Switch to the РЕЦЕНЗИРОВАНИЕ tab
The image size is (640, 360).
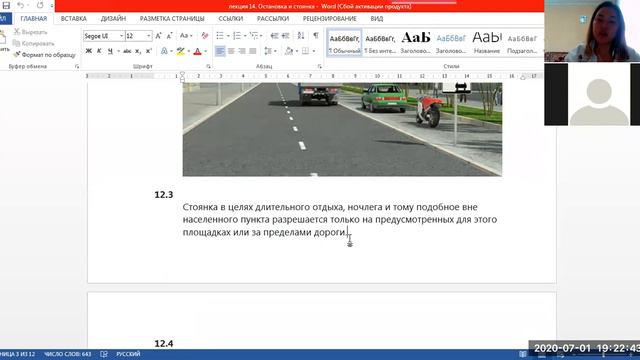329,19
